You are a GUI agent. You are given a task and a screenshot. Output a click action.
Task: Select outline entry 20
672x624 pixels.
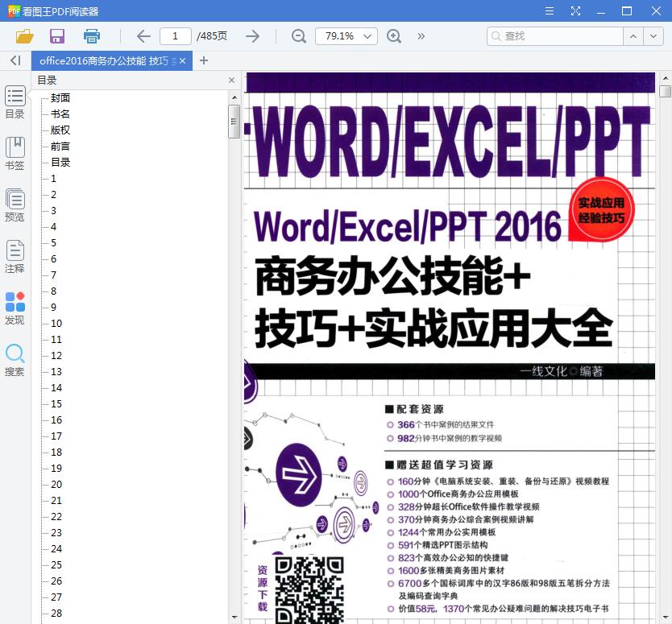point(56,485)
